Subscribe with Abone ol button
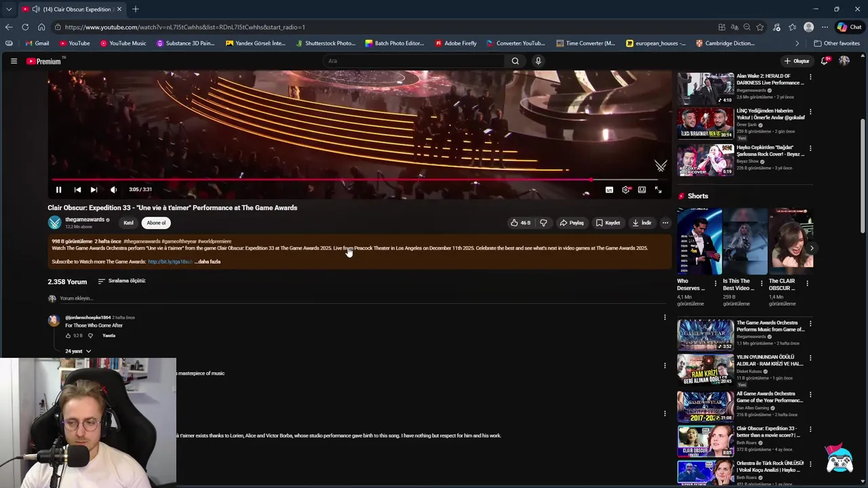868x488 pixels. (156, 223)
